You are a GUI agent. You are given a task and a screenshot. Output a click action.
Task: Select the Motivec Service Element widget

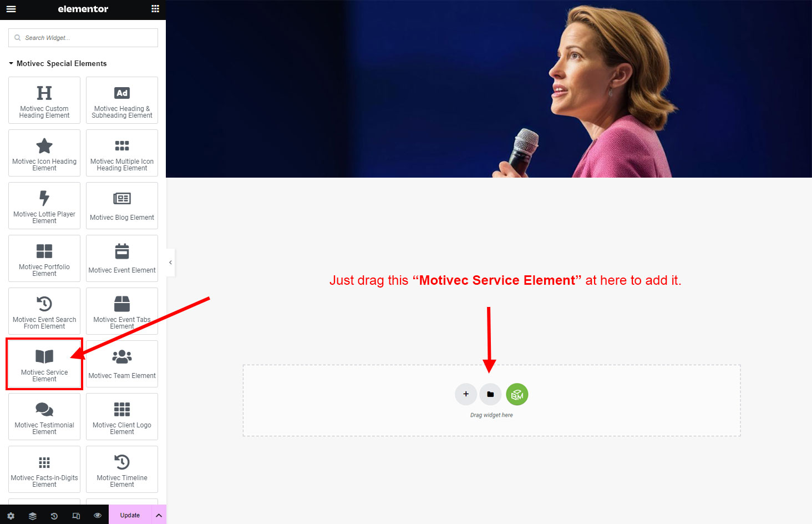tap(44, 364)
